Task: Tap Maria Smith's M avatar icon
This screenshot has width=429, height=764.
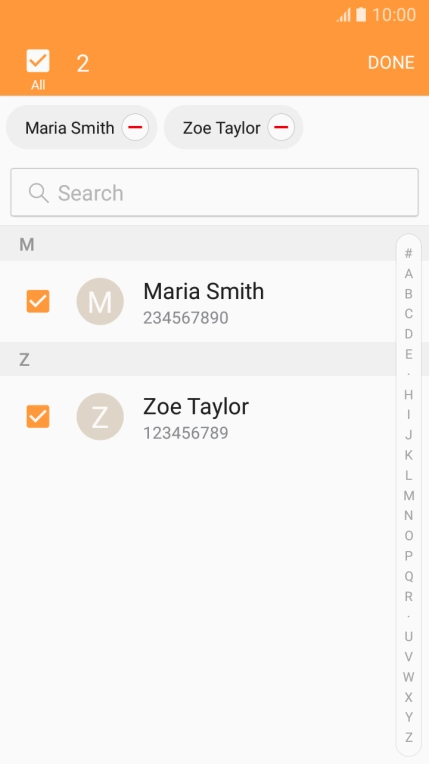Action: click(100, 301)
